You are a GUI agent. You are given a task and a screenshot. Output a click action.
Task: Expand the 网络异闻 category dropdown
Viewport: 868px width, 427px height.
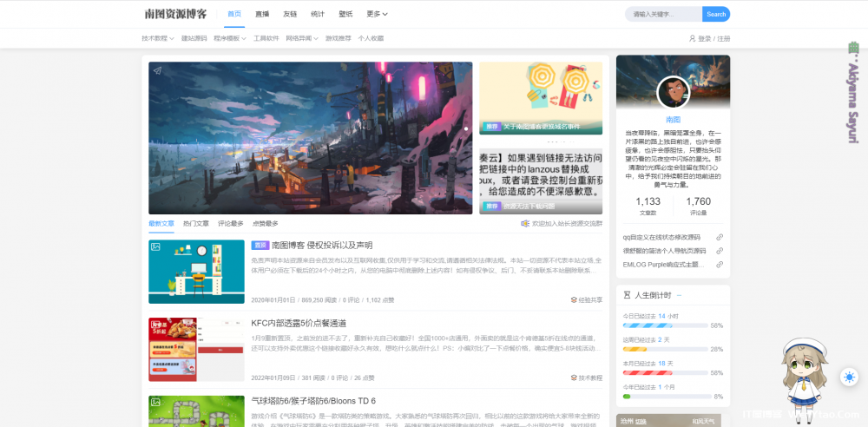pyautogui.click(x=302, y=38)
